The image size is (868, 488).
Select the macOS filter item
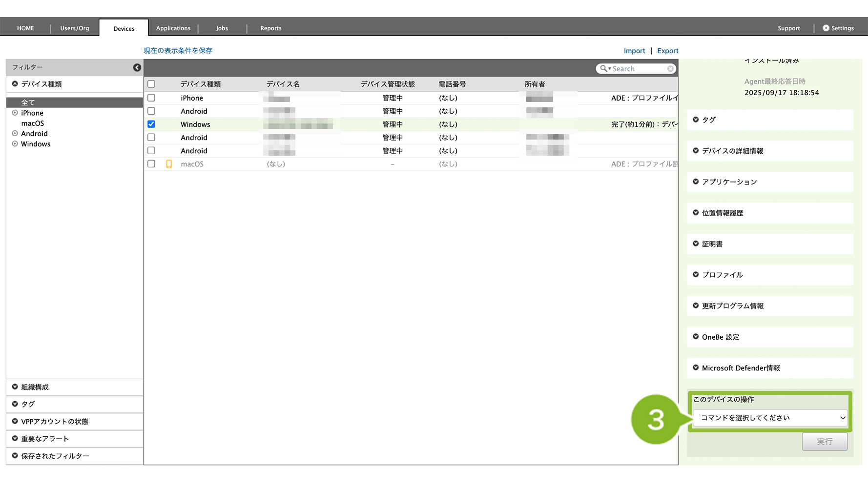click(33, 123)
